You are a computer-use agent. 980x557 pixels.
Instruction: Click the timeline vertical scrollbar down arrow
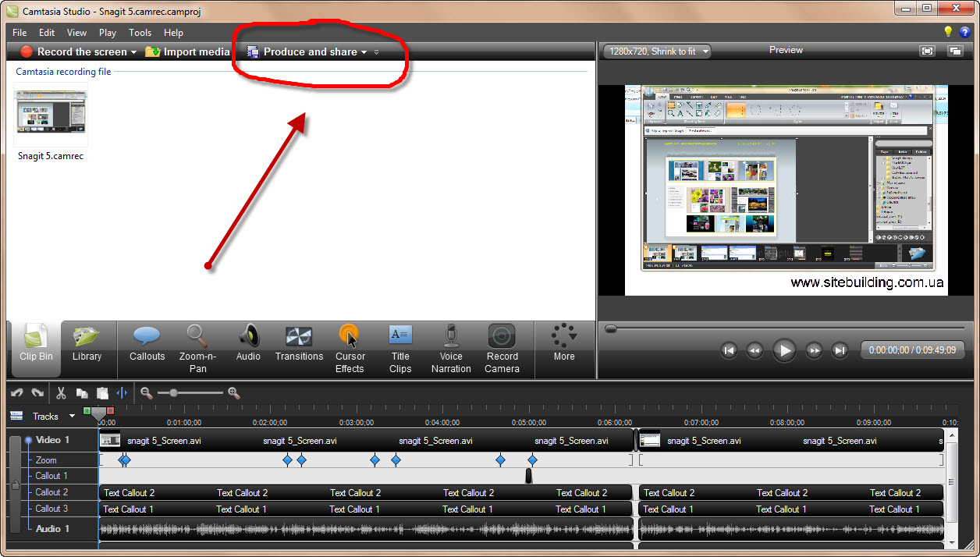click(950, 541)
